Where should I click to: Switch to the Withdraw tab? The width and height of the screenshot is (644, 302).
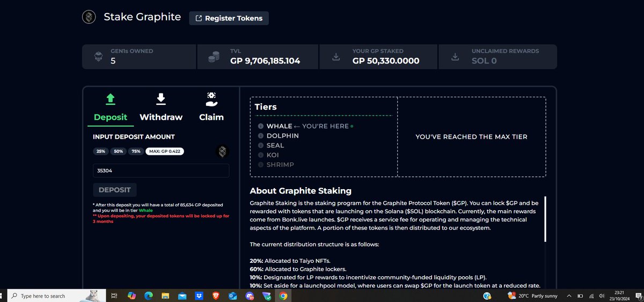click(161, 117)
